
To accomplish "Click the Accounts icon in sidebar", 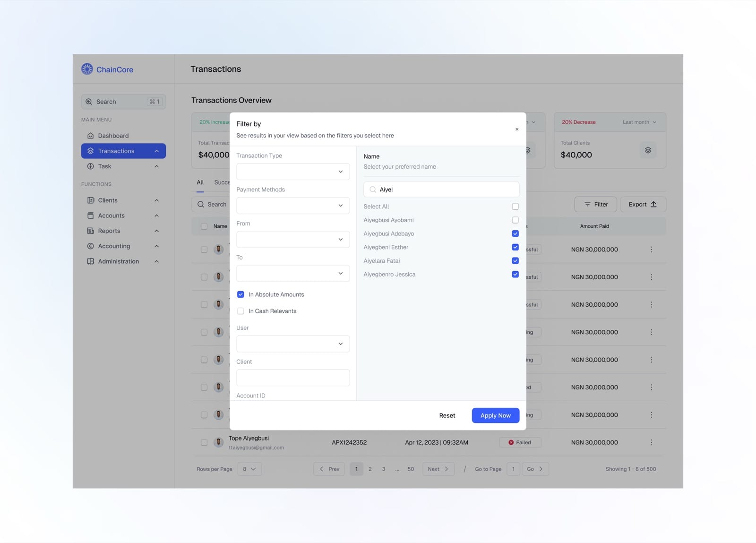I will [90, 215].
